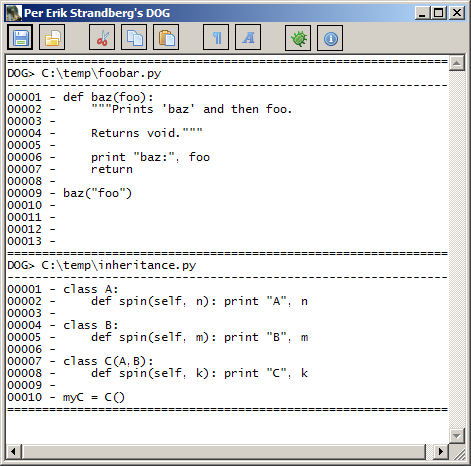Image resolution: width=471 pixels, height=466 pixels.
Task: Click the vertical scrollbar down arrow
Action: click(x=456, y=435)
